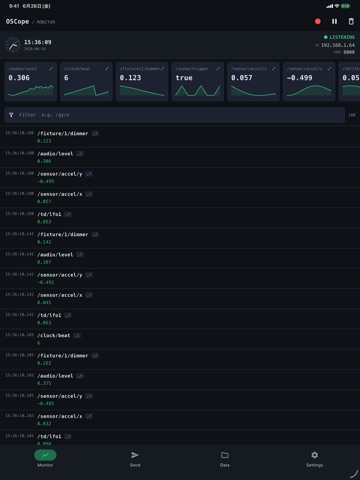The height and width of the screenshot is (480, 360).
Task: Open the Settings tab
Action: 315,458
